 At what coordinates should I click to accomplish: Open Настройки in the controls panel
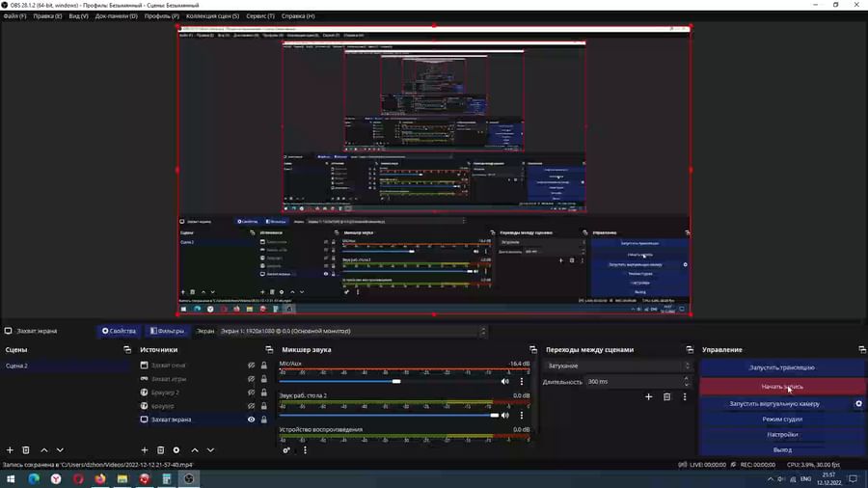(781, 434)
